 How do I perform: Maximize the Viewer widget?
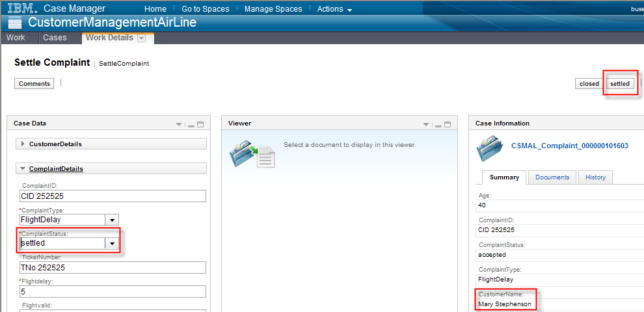click(448, 125)
